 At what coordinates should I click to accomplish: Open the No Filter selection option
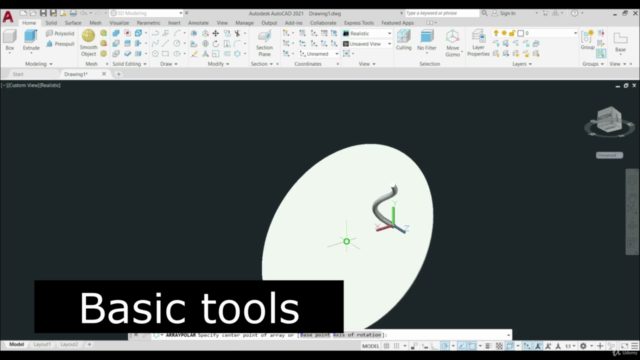click(427, 40)
